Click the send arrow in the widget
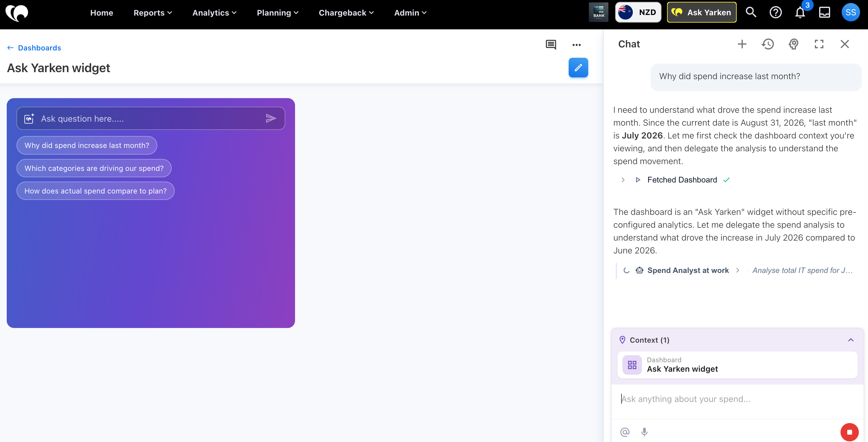 point(271,118)
